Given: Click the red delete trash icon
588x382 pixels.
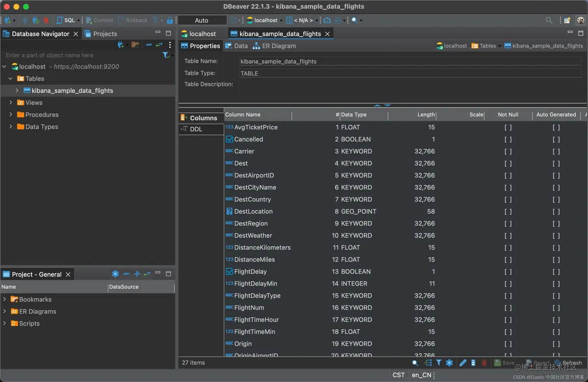Looking at the screenshot, I should pyautogui.click(x=484, y=363).
